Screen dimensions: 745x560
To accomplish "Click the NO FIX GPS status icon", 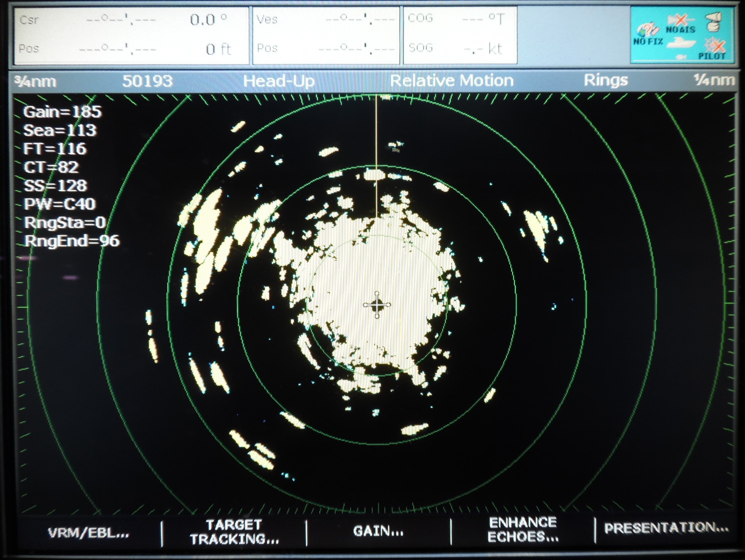I will pos(647,34).
